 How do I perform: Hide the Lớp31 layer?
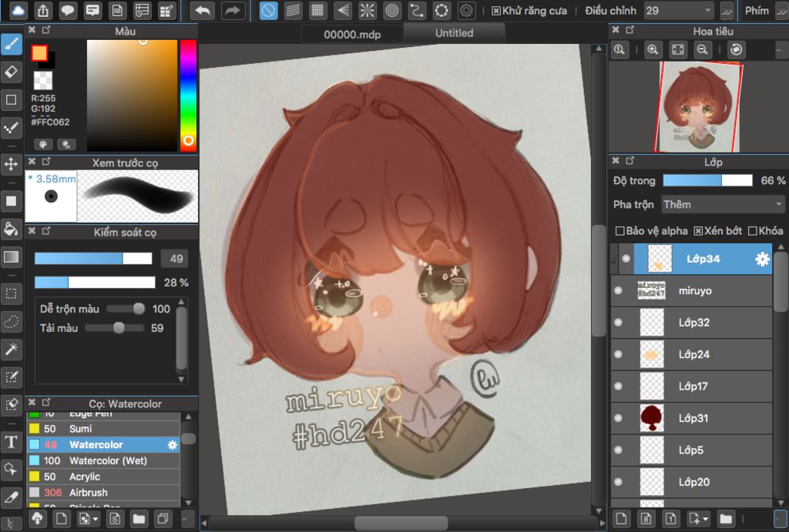[619, 418]
